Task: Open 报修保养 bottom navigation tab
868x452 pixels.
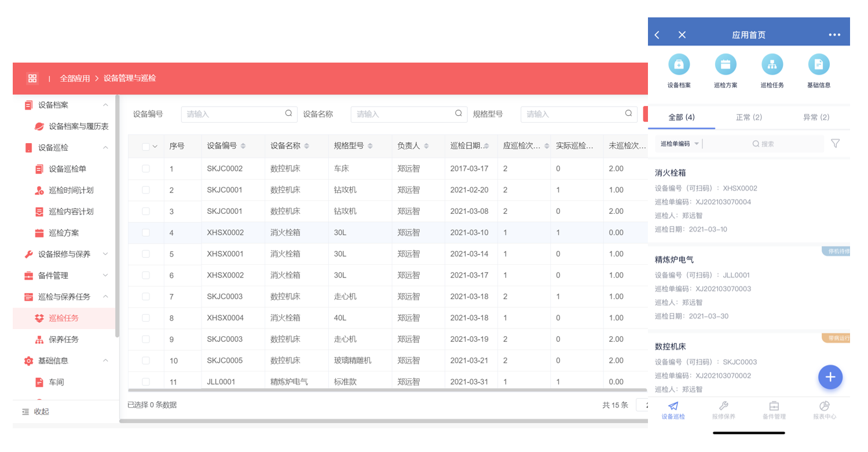Action: click(x=723, y=410)
